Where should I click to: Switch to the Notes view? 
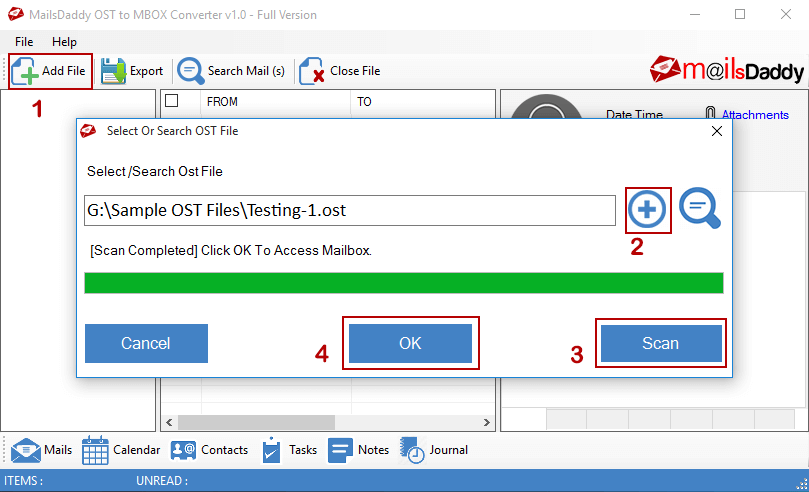[359, 450]
